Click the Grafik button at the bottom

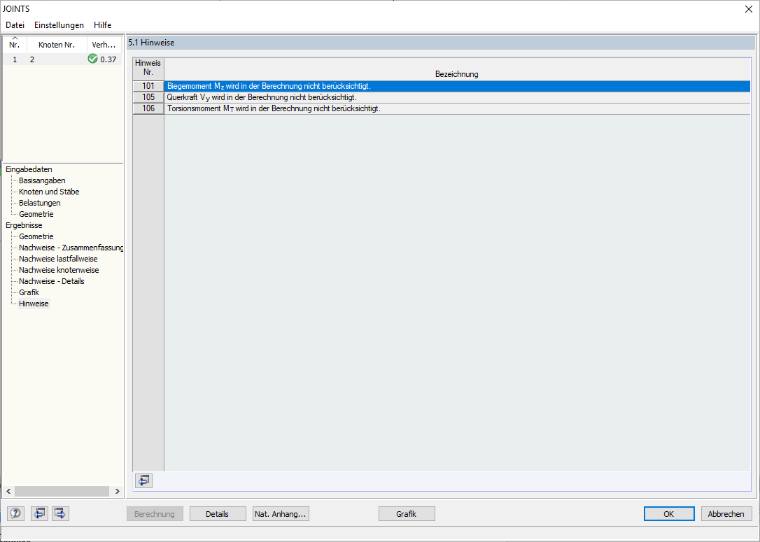[x=406, y=514]
